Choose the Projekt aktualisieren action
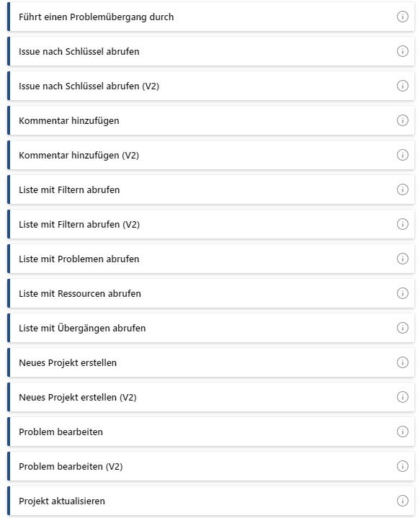Image resolution: width=420 pixels, height=518 pixels. pos(211,501)
